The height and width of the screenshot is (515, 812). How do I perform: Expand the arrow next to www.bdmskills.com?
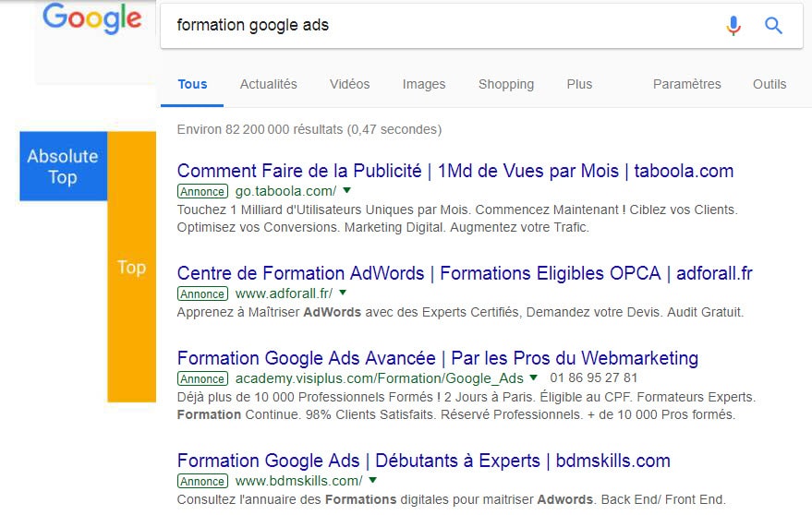[x=372, y=480]
